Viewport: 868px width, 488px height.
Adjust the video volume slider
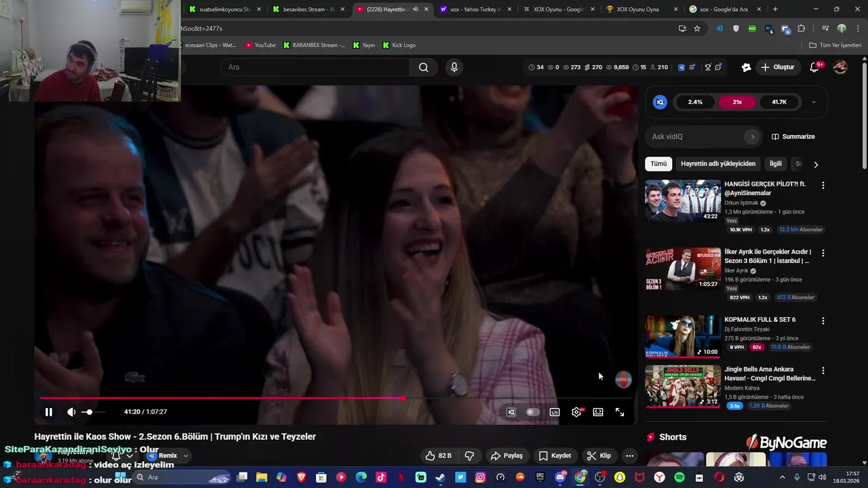(x=93, y=412)
